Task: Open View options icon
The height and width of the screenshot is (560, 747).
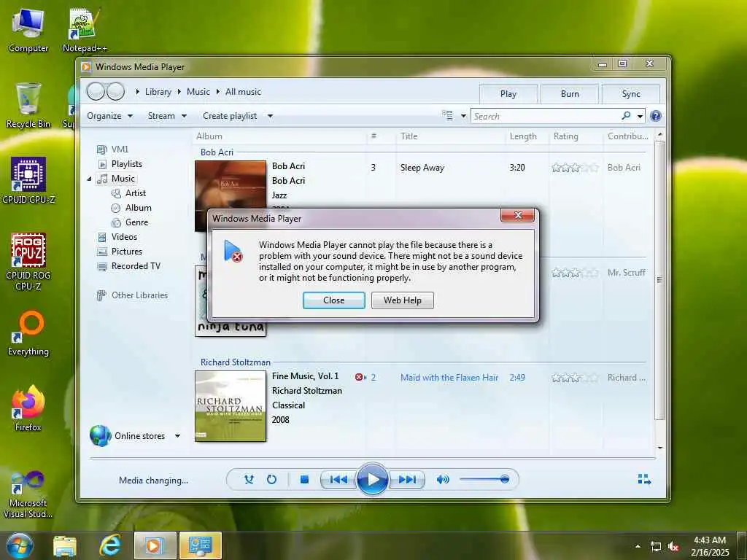Action: pos(447,115)
